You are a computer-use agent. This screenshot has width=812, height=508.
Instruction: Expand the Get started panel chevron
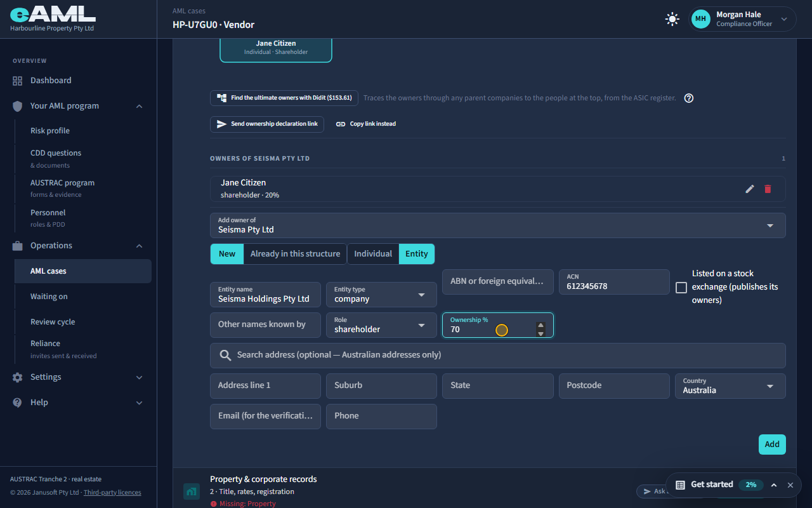pos(774,485)
